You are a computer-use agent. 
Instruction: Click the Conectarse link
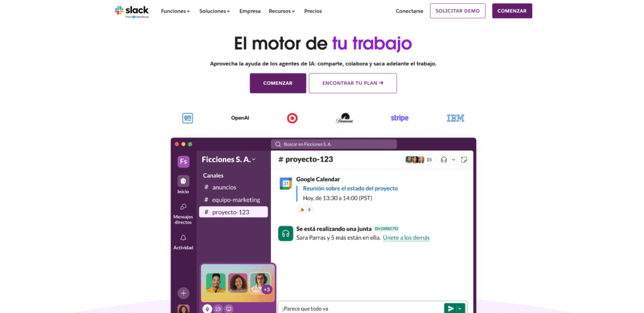(409, 11)
